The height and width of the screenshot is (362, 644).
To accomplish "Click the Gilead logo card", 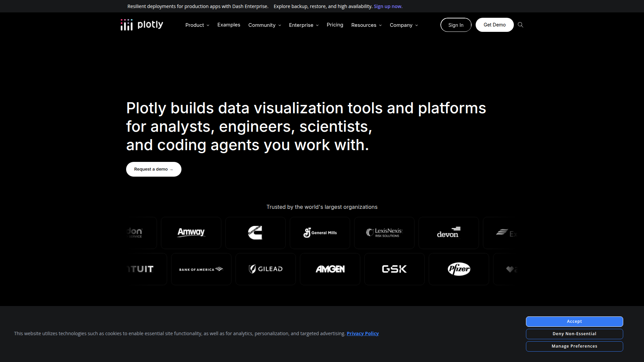I will click(266, 269).
